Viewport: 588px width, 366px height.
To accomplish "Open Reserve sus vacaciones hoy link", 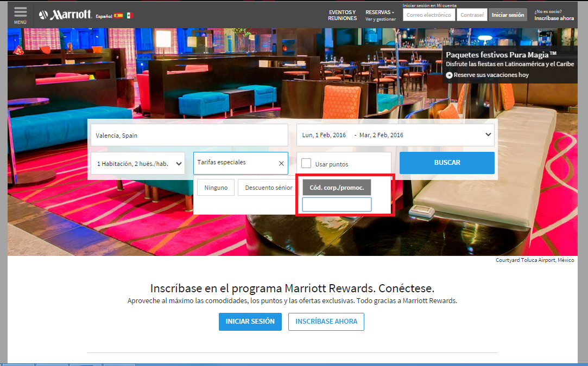I will 491,75.
